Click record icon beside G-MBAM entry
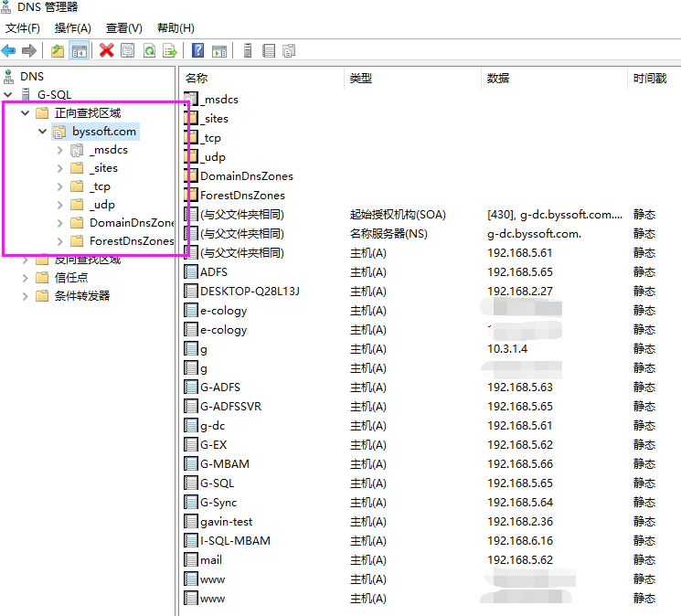This screenshot has height=616, width=681. [191, 464]
